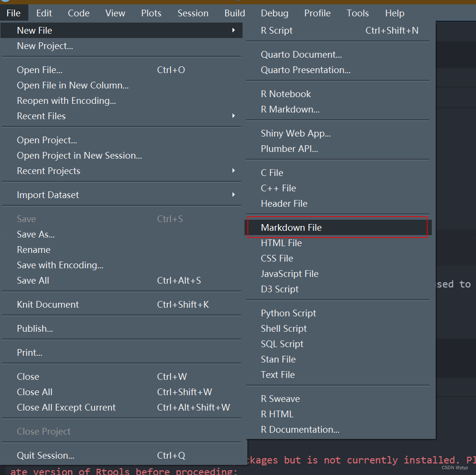Create a new Python Script
476x475 pixels.
coord(338,313)
